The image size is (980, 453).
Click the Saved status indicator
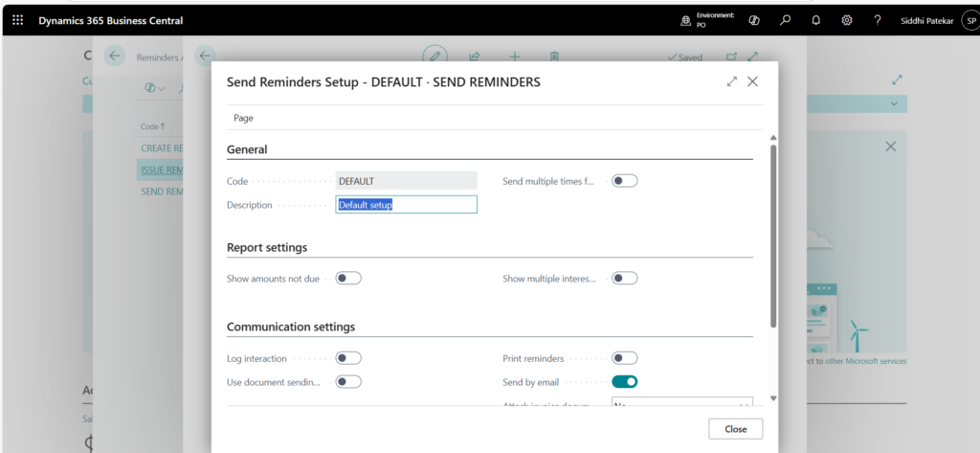tap(685, 57)
